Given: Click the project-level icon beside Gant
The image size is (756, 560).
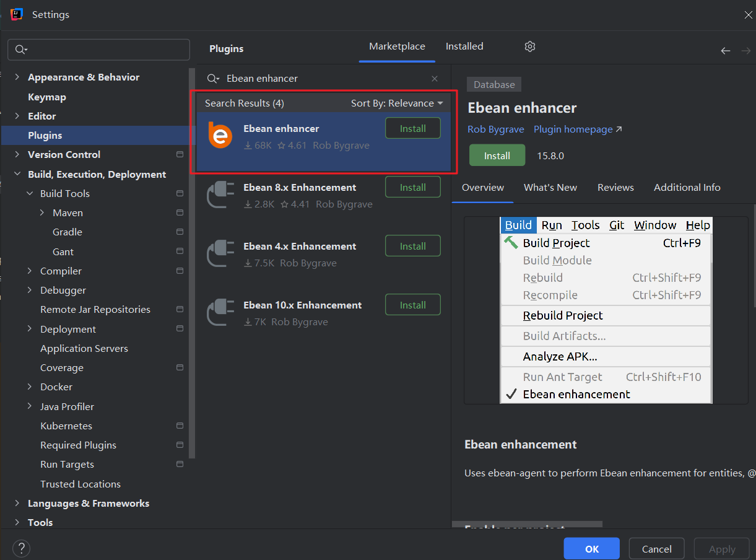Looking at the screenshot, I should coord(180,252).
